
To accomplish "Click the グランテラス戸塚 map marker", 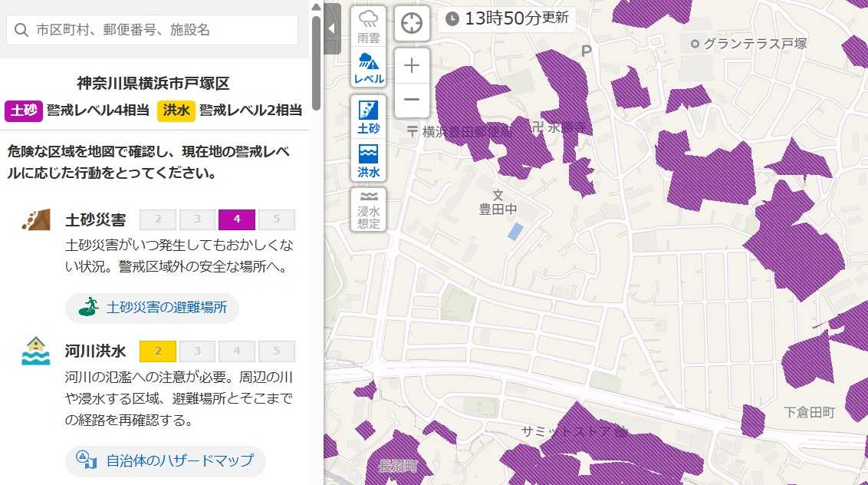I will click(x=695, y=44).
